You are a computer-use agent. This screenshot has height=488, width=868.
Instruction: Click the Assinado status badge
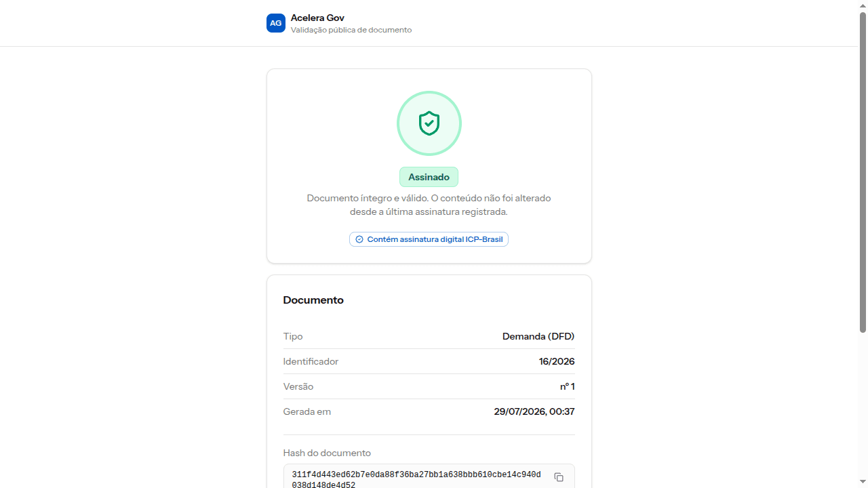click(429, 177)
